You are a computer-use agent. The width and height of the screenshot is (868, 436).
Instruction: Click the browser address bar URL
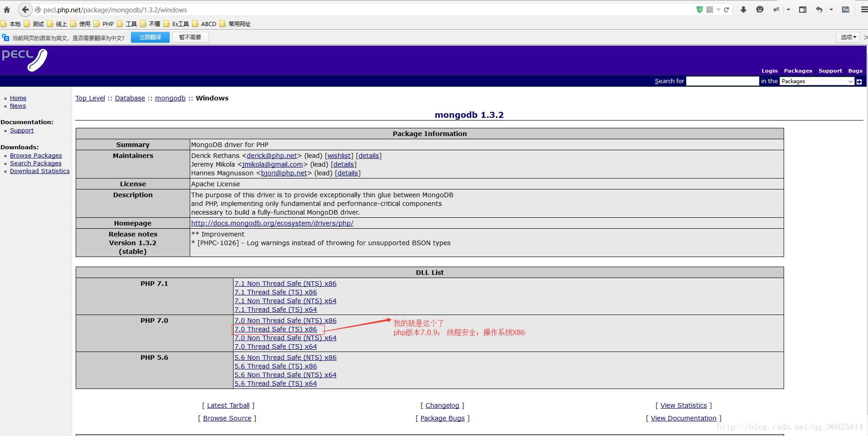[115, 10]
